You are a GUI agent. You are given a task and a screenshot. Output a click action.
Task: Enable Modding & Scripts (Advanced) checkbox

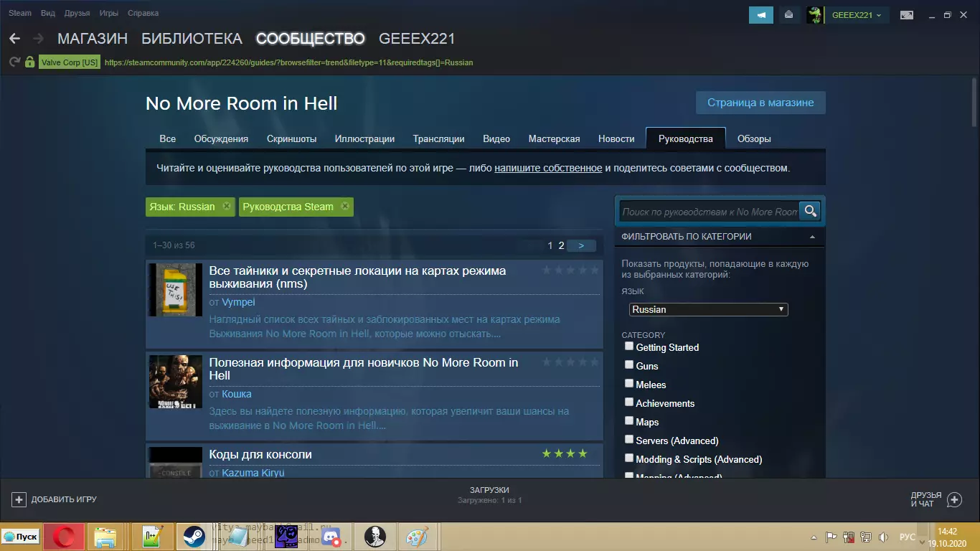point(629,458)
